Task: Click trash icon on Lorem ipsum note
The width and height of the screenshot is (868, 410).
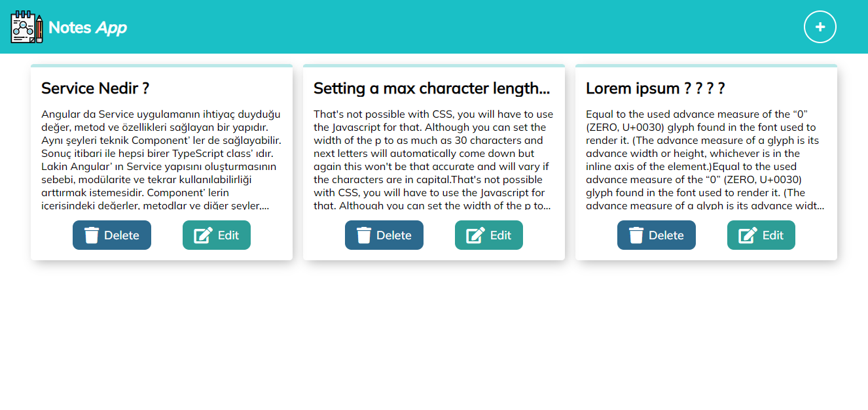Action: tap(636, 235)
